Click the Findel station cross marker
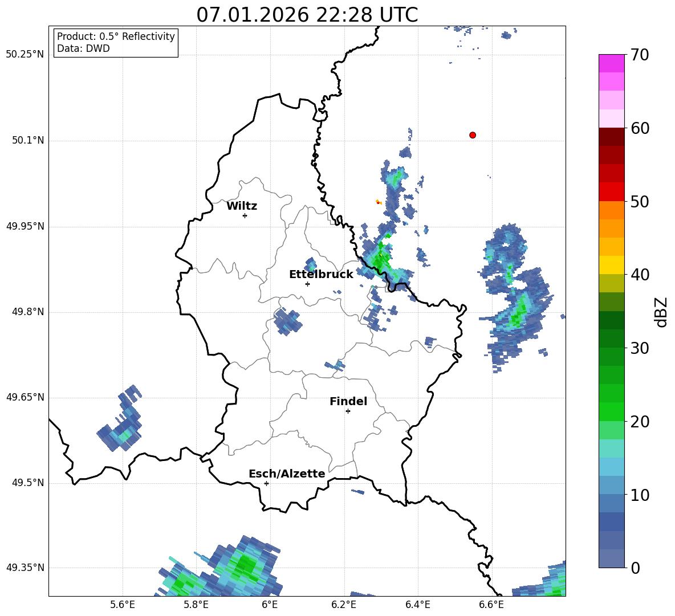 (348, 411)
